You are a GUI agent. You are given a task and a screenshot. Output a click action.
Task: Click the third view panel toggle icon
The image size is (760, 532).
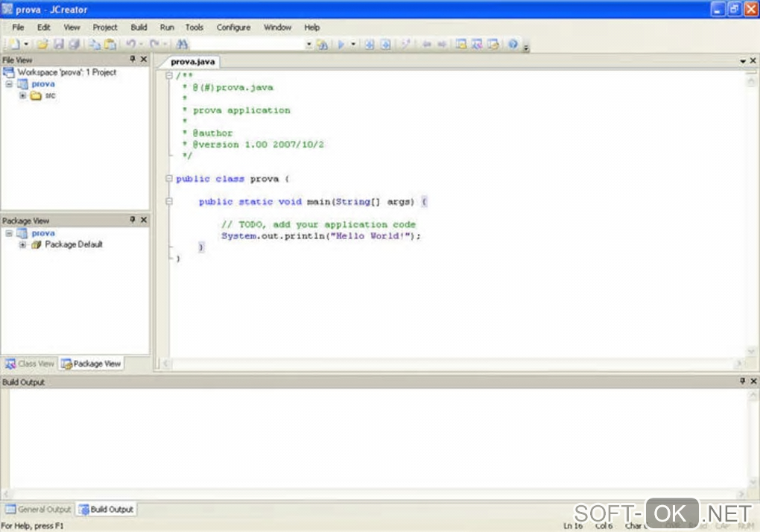pos(493,44)
